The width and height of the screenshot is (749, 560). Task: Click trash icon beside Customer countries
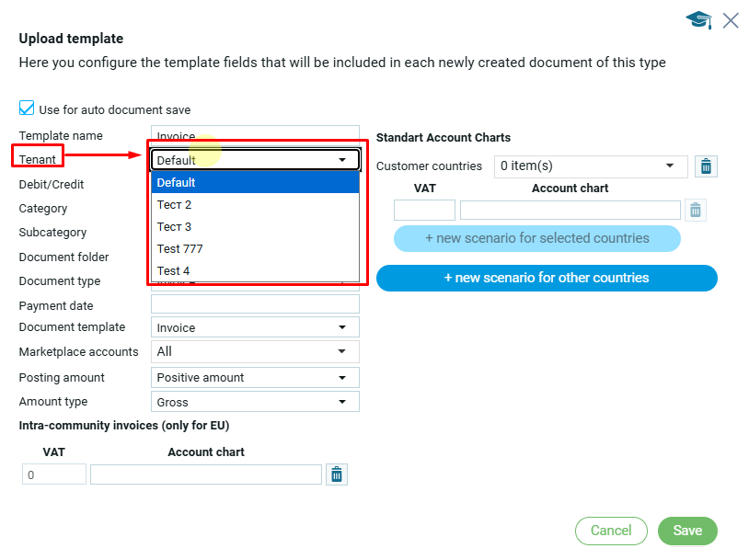pos(706,166)
